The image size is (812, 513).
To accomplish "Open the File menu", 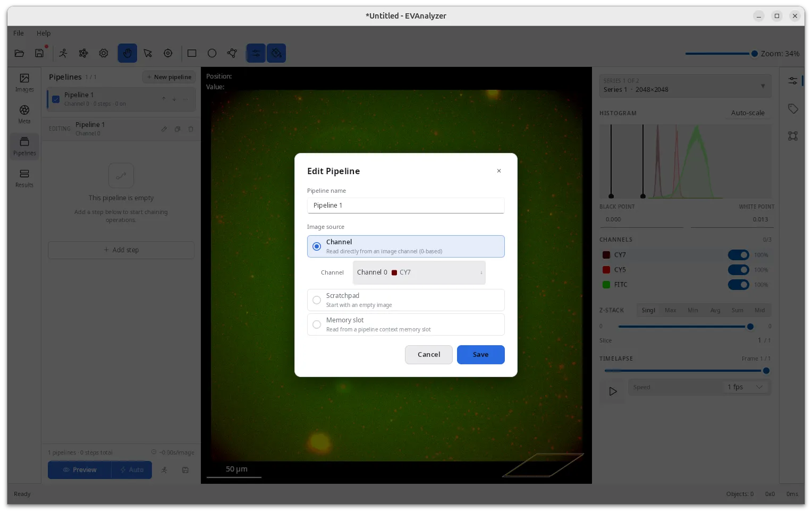I will click(x=19, y=33).
